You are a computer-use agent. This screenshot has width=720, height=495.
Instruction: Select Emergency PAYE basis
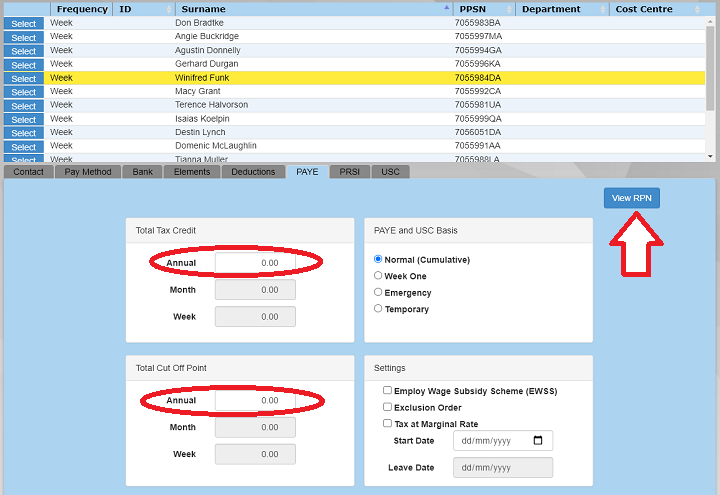click(378, 293)
